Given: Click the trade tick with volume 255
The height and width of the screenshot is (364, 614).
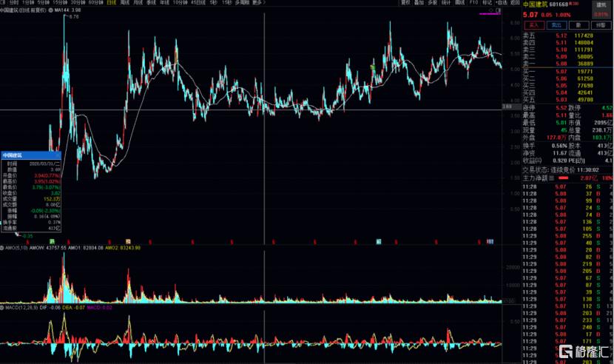Looking at the screenshot, I should 567,236.
